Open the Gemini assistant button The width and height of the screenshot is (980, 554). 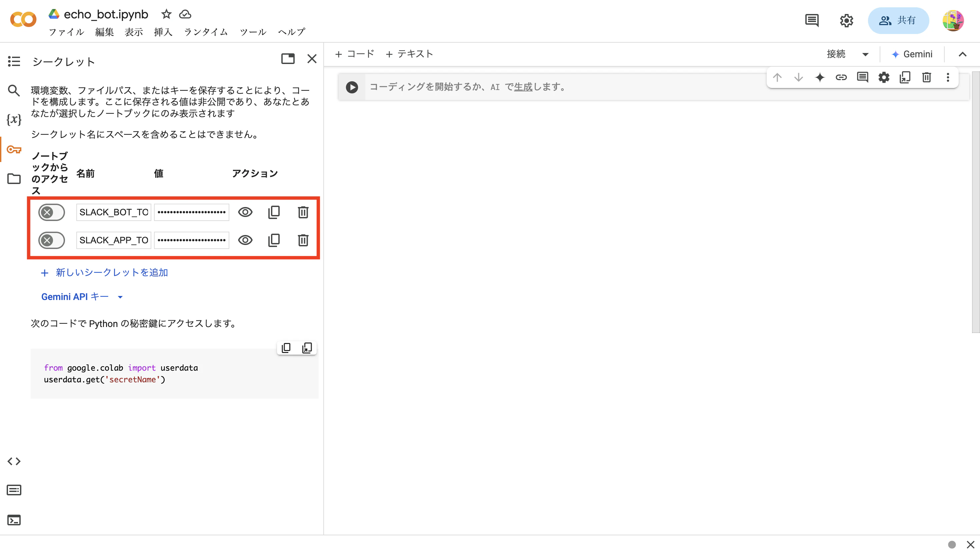click(x=912, y=54)
